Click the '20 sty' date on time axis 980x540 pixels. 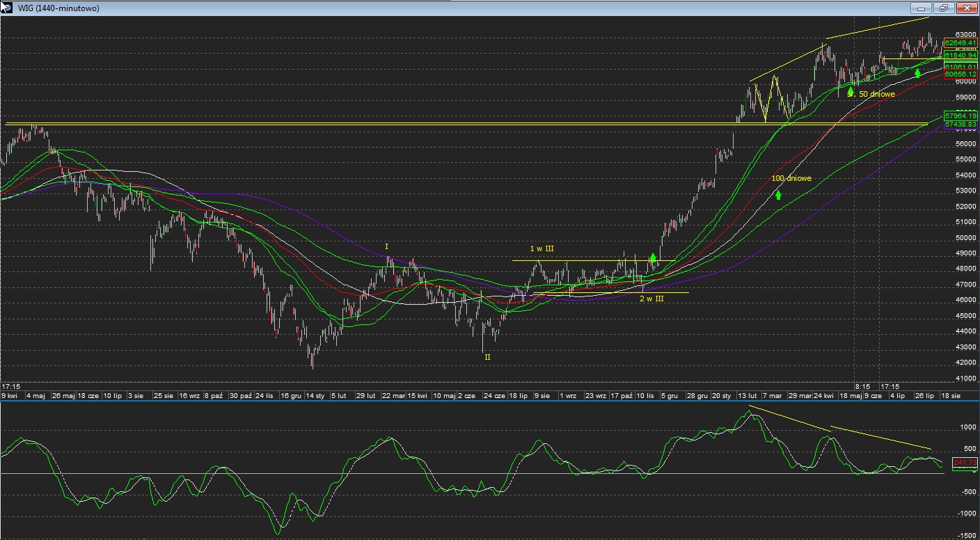(x=721, y=395)
